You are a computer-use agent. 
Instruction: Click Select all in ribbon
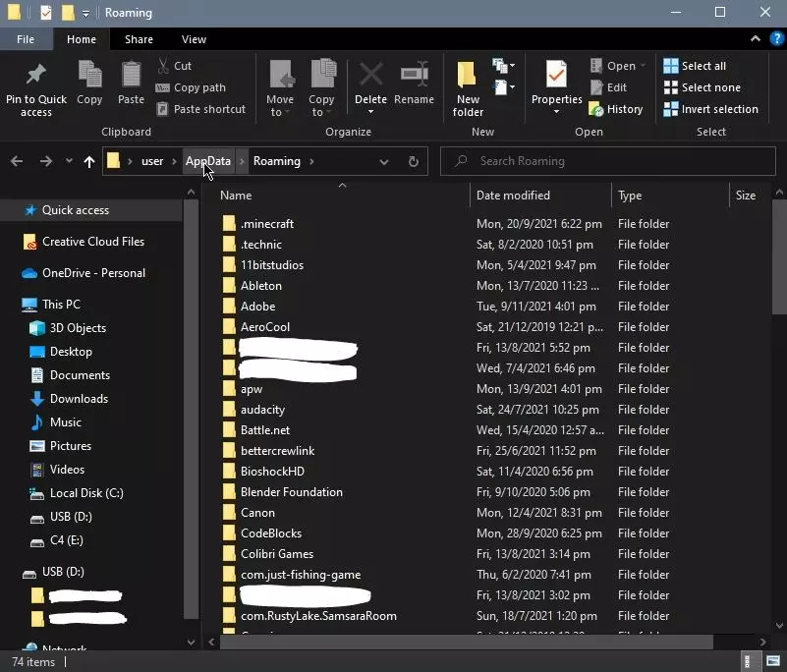point(695,66)
